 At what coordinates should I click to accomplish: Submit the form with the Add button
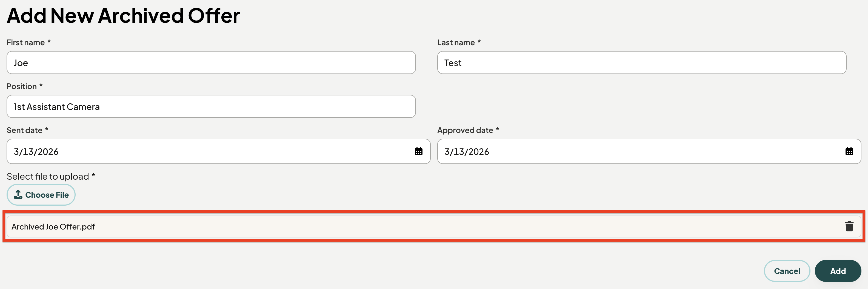(838, 271)
